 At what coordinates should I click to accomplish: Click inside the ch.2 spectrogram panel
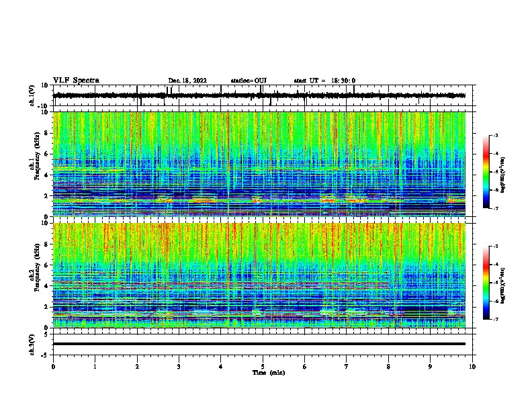[259, 275]
